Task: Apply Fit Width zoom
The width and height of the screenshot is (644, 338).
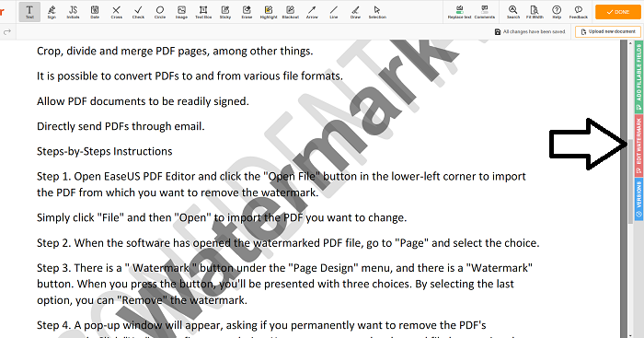Action: click(535, 12)
